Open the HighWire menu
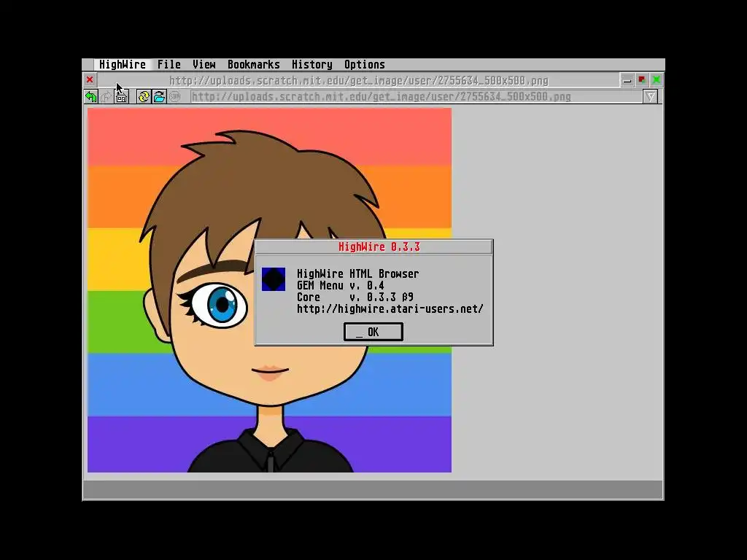This screenshot has height=560, width=747. pyautogui.click(x=123, y=64)
